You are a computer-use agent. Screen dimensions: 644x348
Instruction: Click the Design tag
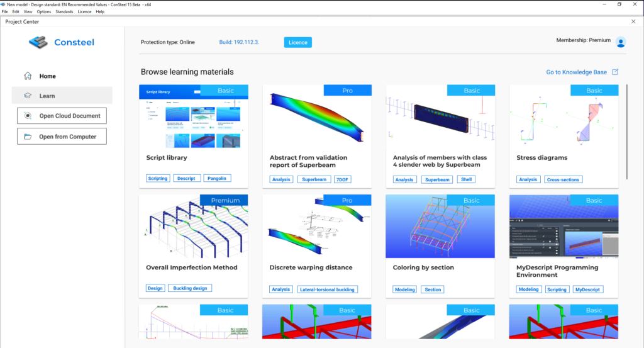(155, 288)
